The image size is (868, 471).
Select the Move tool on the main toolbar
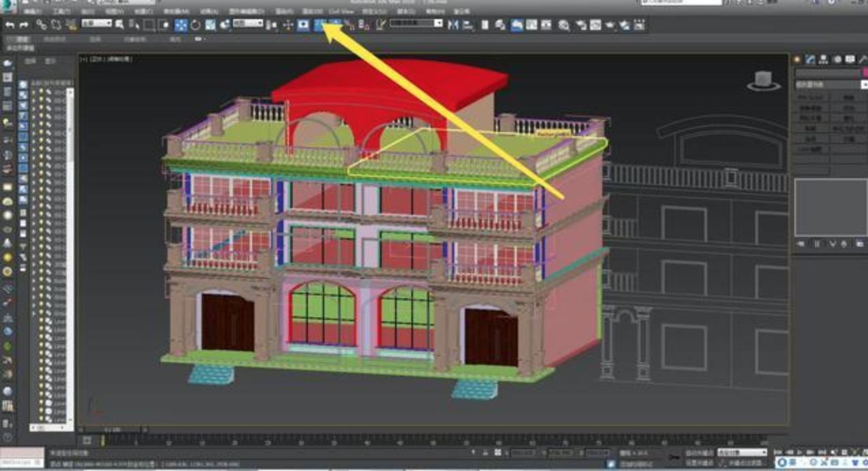point(181,25)
